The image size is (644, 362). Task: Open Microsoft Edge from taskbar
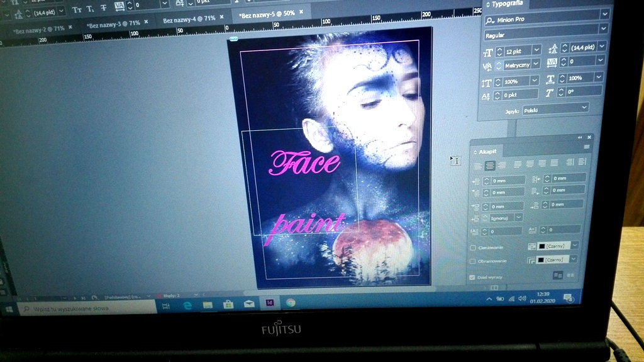coord(187,305)
